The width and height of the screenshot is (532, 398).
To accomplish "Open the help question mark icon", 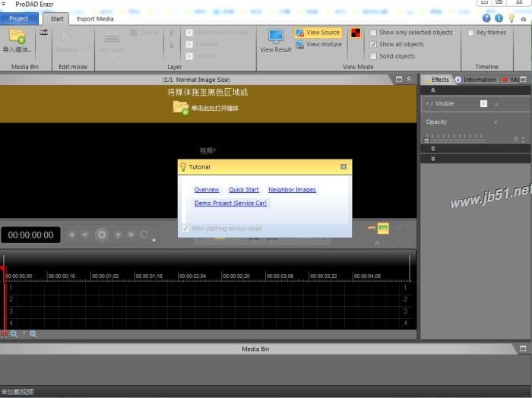I will coord(486,18).
